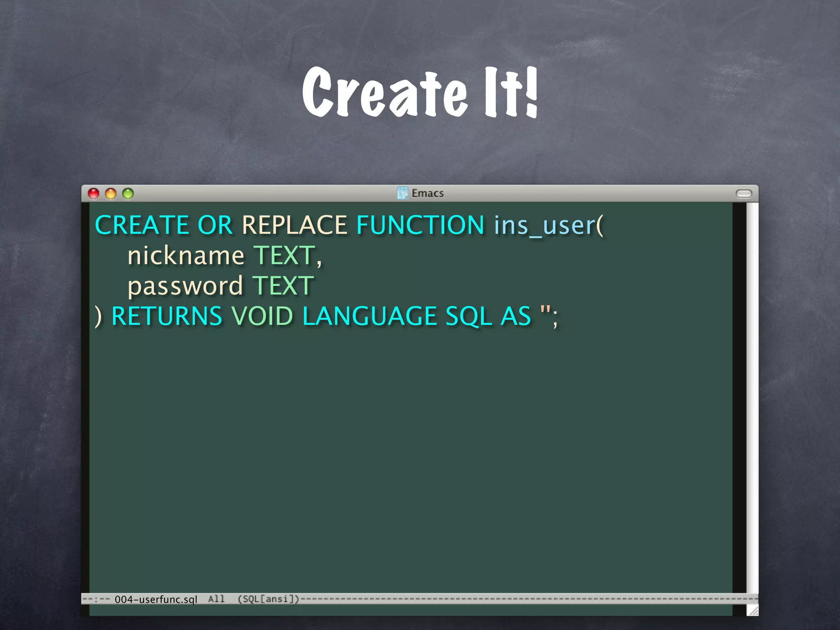Click the SQL keyword on last code line
840x630 pixels.
pos(469,317)
